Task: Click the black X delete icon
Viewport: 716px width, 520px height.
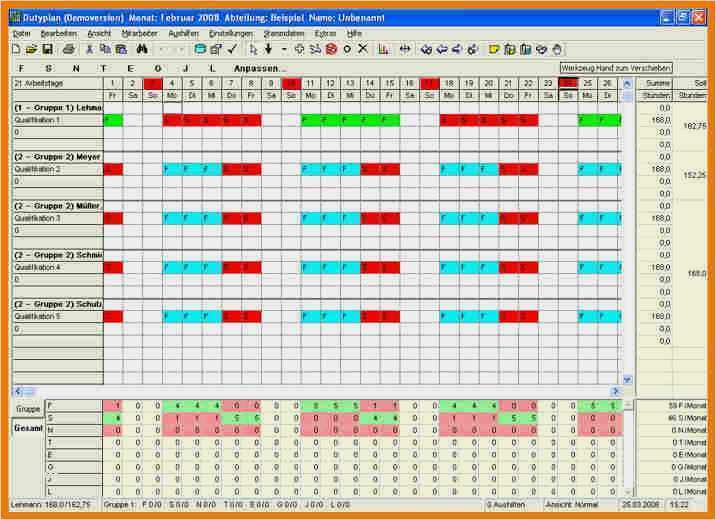Action: pos(363,49)
